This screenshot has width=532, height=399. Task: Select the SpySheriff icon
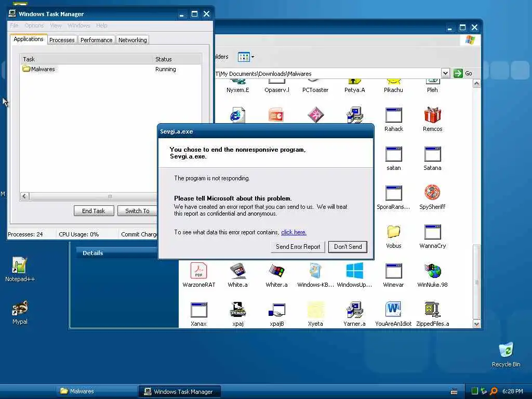tap(432, 193)
